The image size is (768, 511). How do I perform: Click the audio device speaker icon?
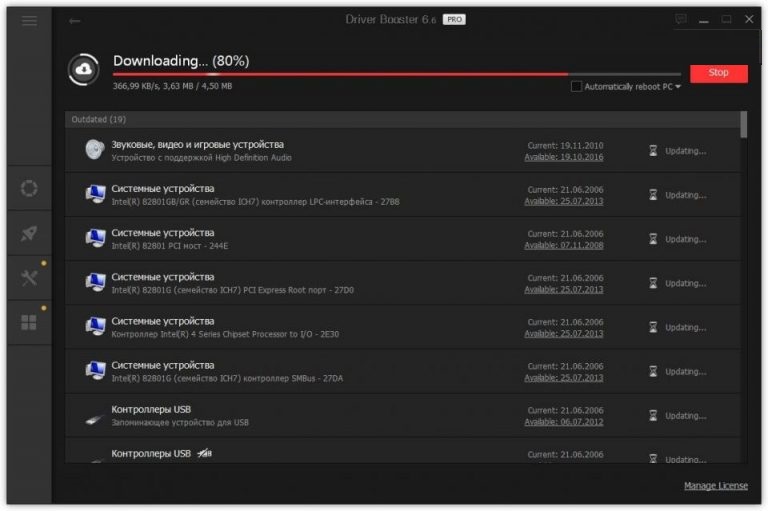pyautogui.click(x=95, y=149)
